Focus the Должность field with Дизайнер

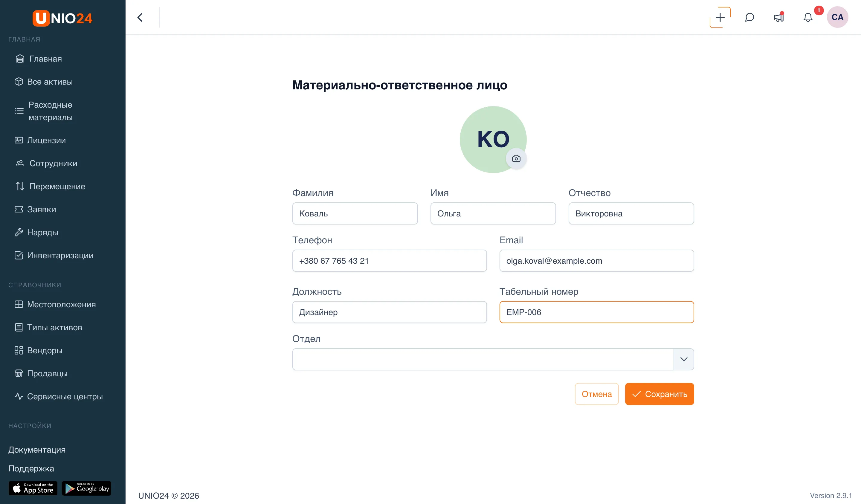point(390,312)
